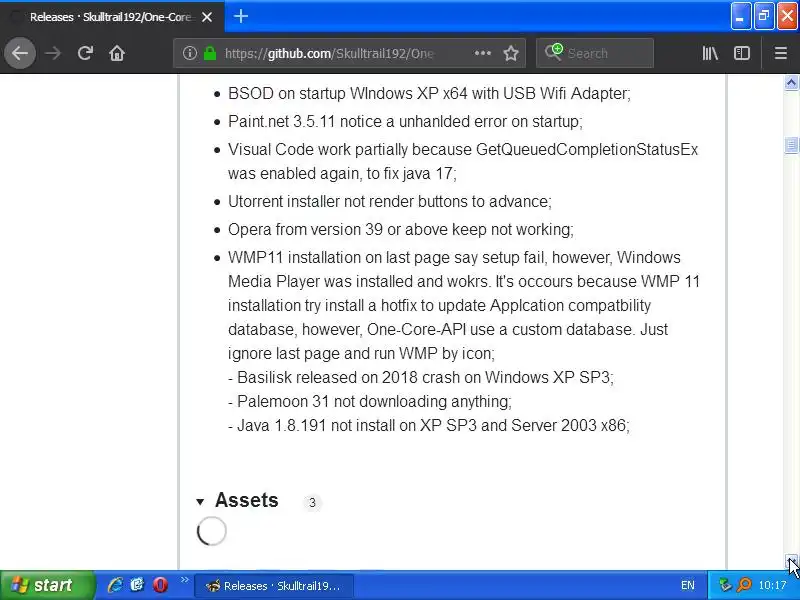Launch Opera from quick launch
800x600 pixels.
[x=160, y=585]
